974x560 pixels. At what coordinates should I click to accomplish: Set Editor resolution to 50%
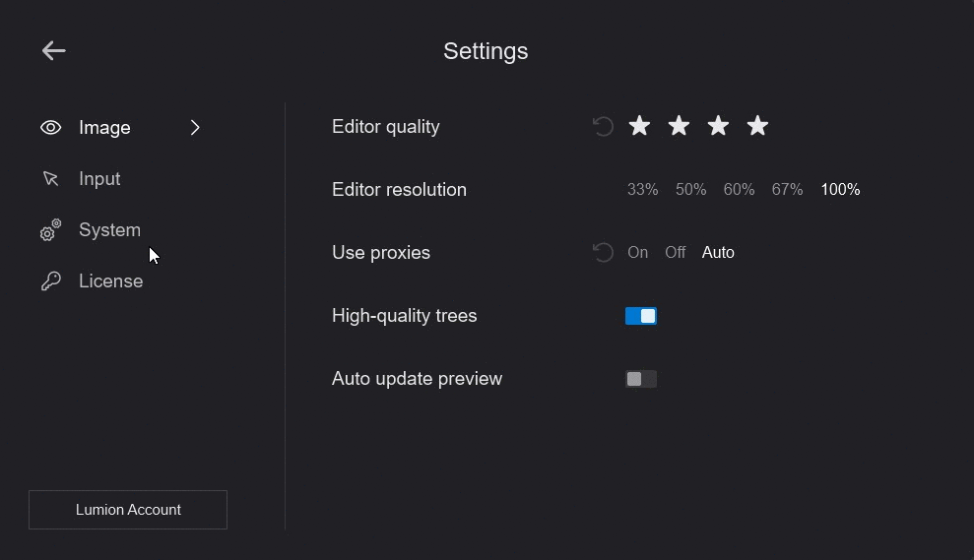(690, 190)
